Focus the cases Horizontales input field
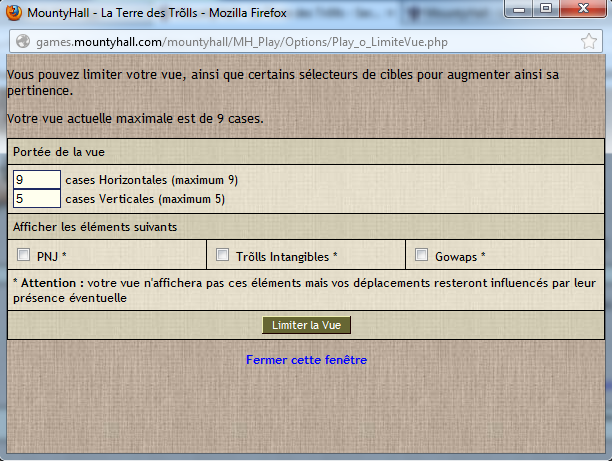The width and height of the screenshot is (612, 461). point(37,180)
